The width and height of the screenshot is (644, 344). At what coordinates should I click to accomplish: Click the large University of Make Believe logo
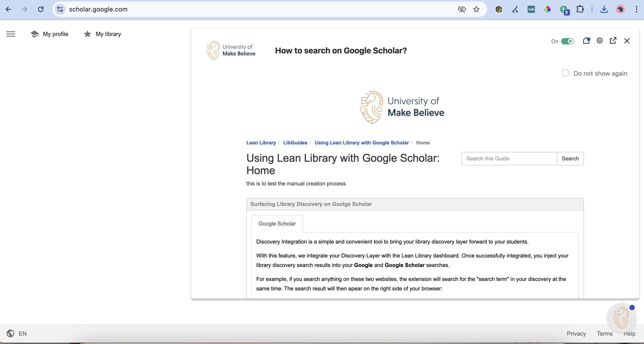pos(402,107)
